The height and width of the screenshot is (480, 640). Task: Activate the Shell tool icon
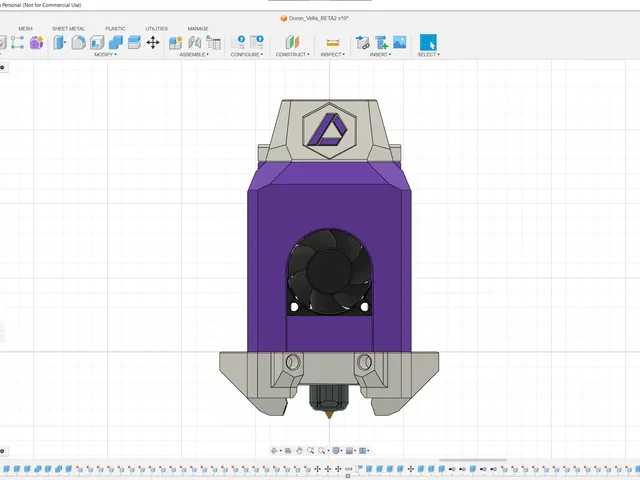[97, 42]
